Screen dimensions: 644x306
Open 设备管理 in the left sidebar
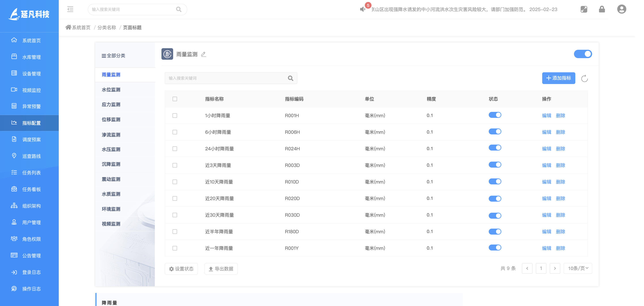(x=31, y=74)
